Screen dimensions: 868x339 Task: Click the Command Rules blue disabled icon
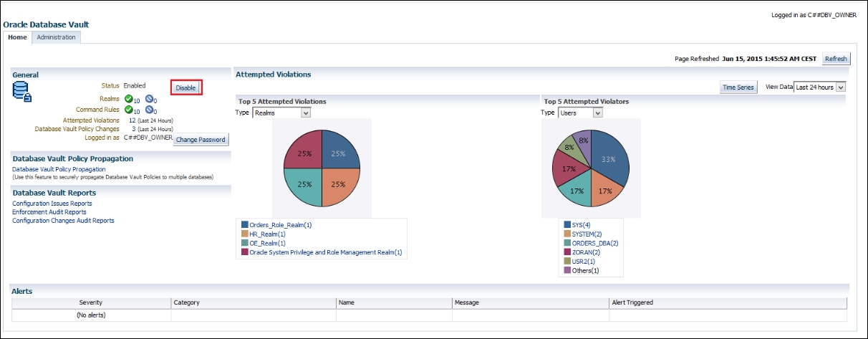[x=150, y=110]
